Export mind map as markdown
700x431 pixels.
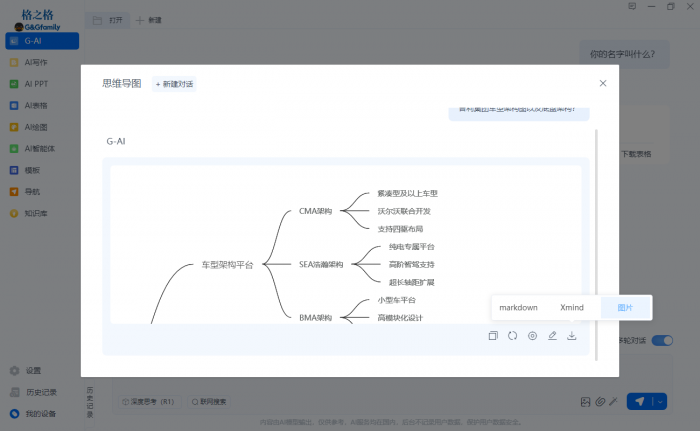click(518, 307)
